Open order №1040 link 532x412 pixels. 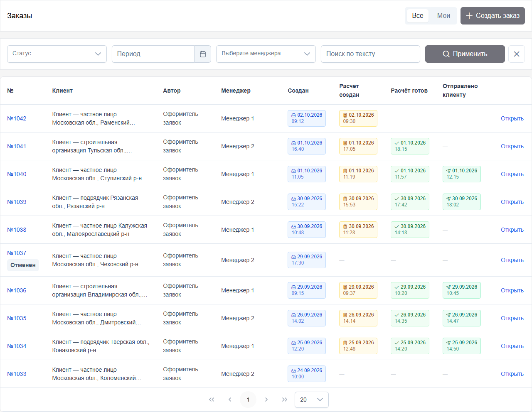click(x=17, y=174)
